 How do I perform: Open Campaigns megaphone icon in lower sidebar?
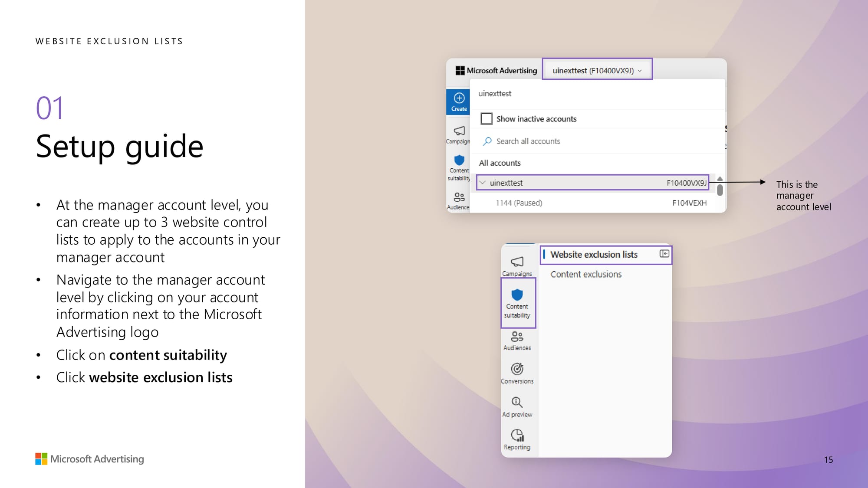(x=517, y=262)
